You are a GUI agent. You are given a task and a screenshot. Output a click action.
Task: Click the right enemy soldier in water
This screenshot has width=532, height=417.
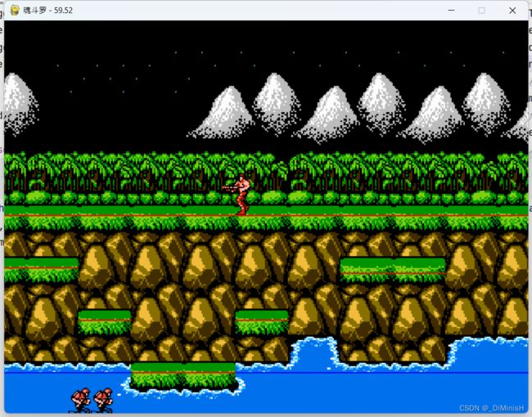pos(103,401)
